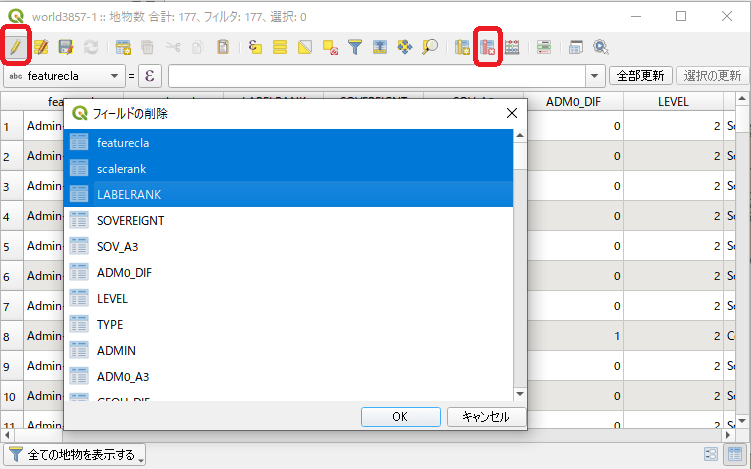Maximize the attribute table window
This screenshot has height=469, width=751.
(681, 16)
